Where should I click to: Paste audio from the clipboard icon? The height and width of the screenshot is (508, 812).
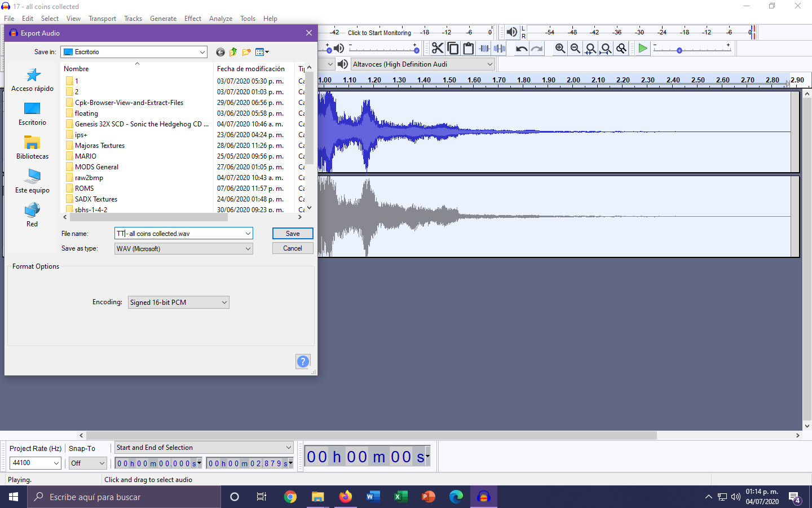(469, 48)
